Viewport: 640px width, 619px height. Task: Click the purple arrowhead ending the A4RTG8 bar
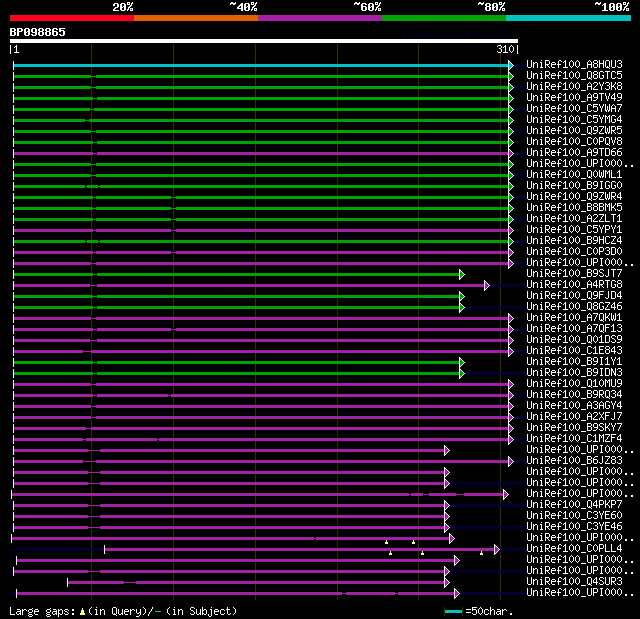point(487,286)
